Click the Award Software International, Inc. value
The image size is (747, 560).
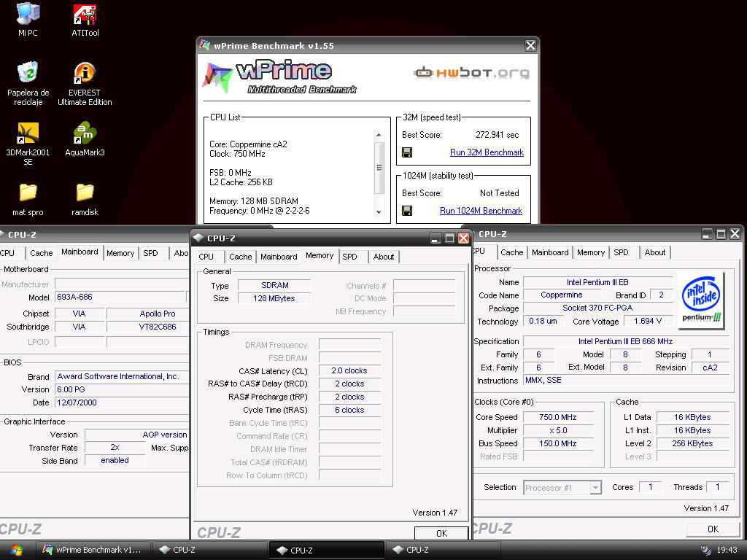click(118, 376)
